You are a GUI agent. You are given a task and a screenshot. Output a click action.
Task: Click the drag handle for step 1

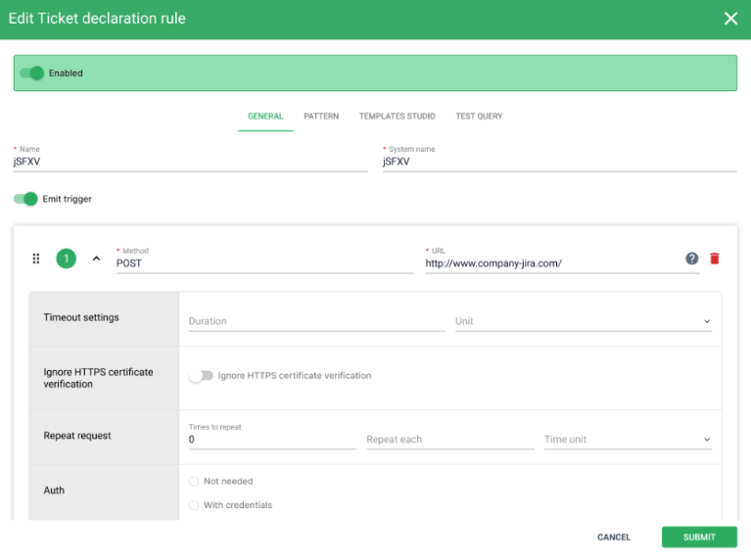click(x=36, y=258)
